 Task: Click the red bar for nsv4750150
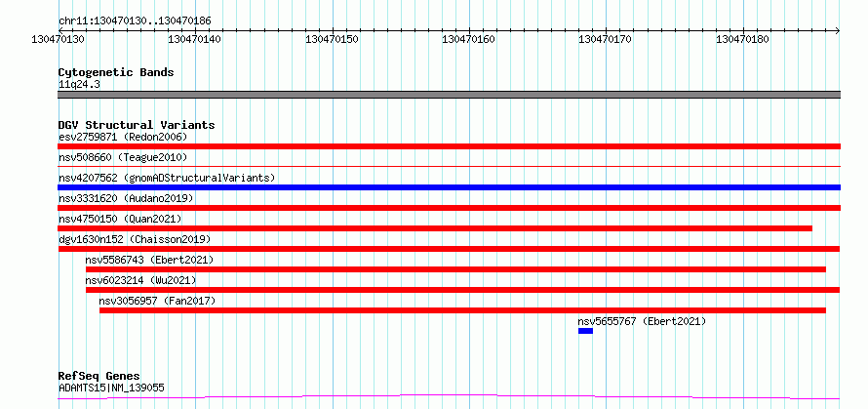coord(435,228)
